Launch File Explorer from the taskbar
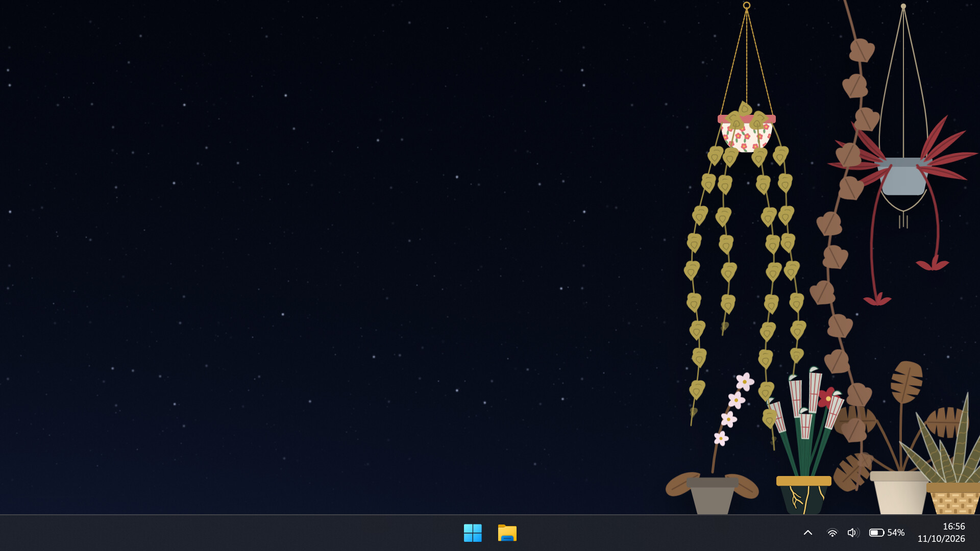This screenshot has height=551, width=980. [x=507, y=533]
